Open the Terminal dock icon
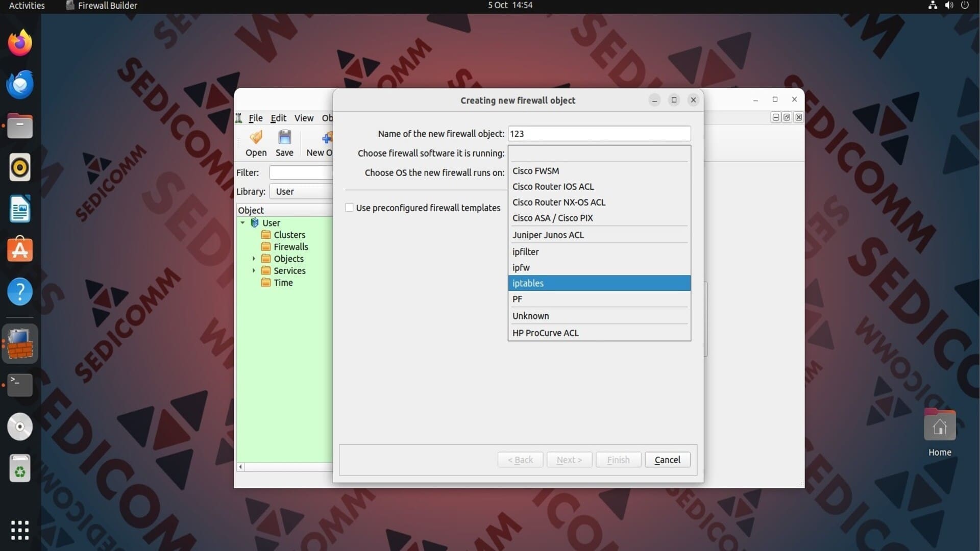The width and height of the screenshot is (980, 551). (x=20, y=385)
